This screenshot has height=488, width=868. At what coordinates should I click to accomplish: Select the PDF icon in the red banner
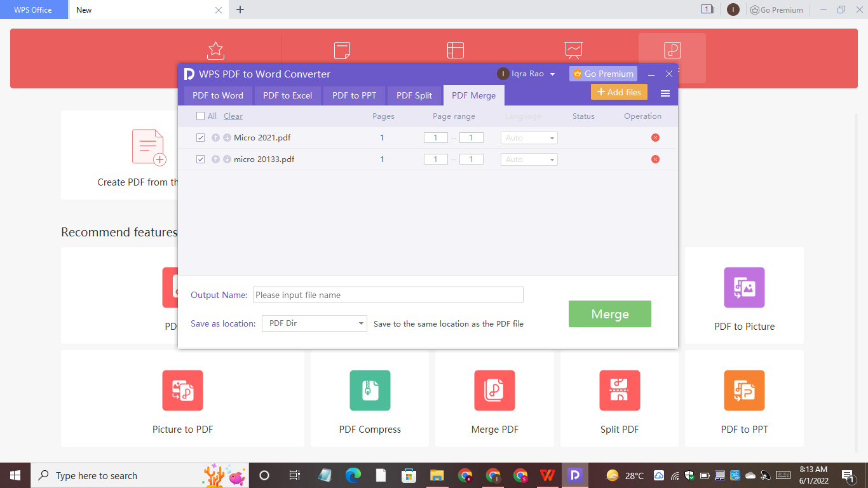tap(672, 51)
